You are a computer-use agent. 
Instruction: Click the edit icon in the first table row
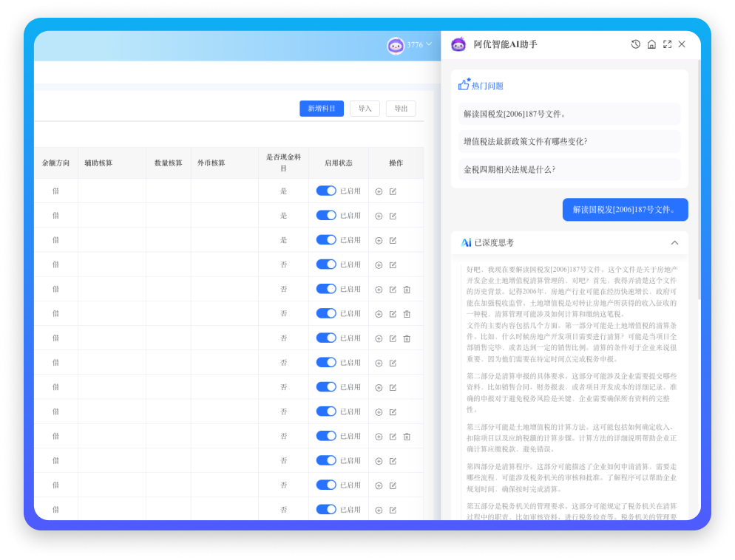(393, 191)
